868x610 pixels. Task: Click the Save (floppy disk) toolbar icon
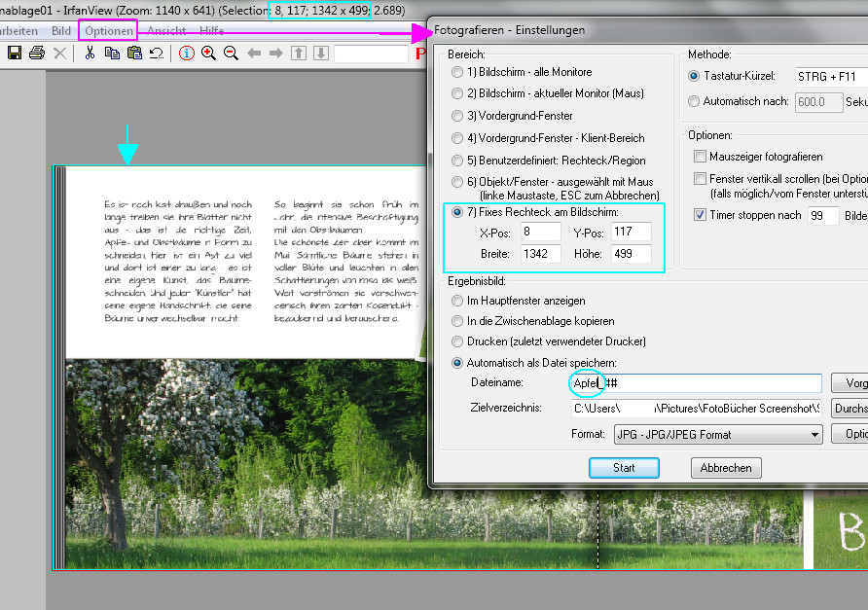[15, 54]
